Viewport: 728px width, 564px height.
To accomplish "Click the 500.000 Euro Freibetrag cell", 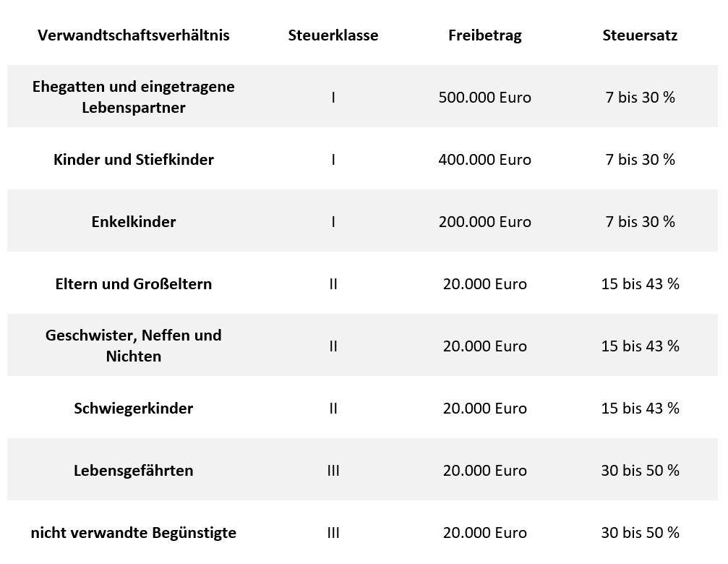I will pyautogui.click(x=484, y=98).
